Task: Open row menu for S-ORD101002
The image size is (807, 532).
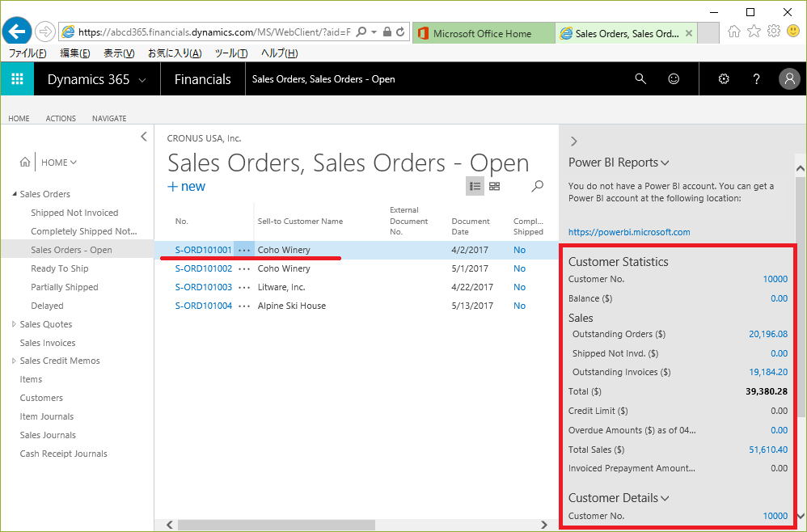Action: 244,268
